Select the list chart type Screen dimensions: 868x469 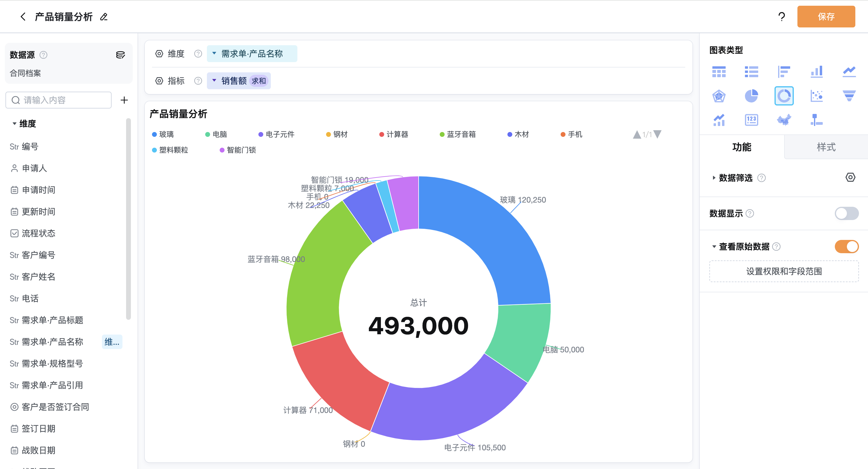click(751, 72)
